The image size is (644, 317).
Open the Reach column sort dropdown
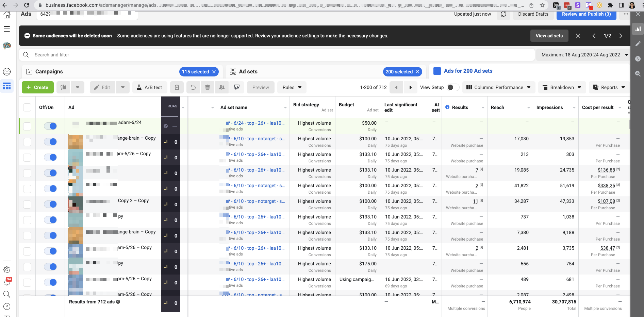pos(528,108)
